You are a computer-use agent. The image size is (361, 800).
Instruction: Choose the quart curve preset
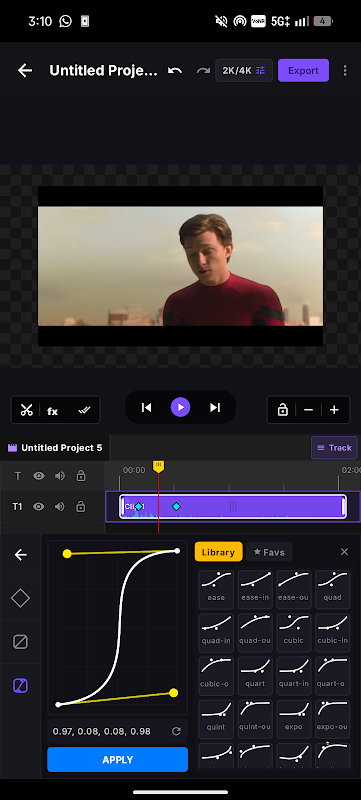[255, 676]
